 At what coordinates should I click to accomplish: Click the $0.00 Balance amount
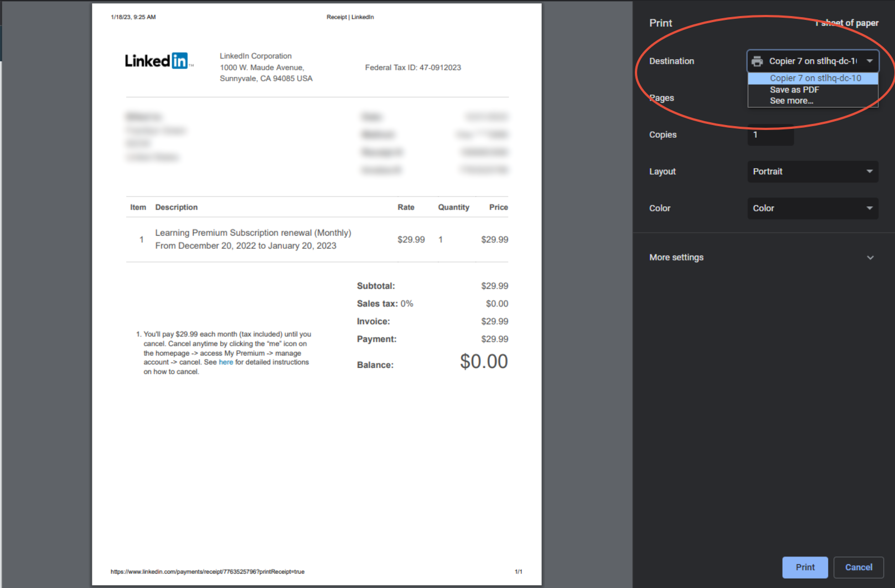(x=484, y=362)
